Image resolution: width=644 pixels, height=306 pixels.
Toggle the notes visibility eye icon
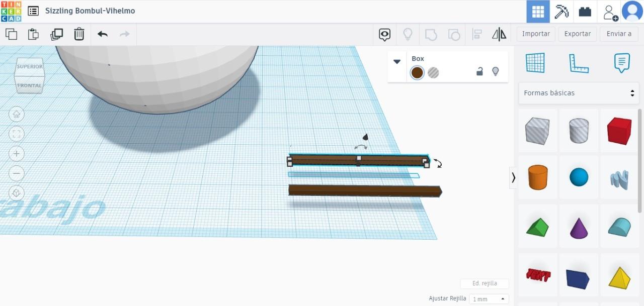tap(385, 34)
